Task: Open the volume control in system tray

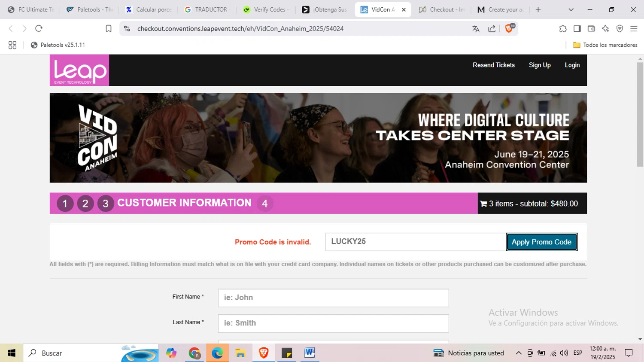Action: [x=564, y=353]
